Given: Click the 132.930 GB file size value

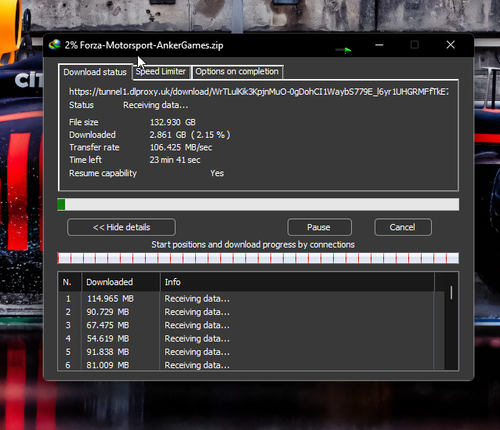Looking at the screenshot, I should (x=173, y=122).
